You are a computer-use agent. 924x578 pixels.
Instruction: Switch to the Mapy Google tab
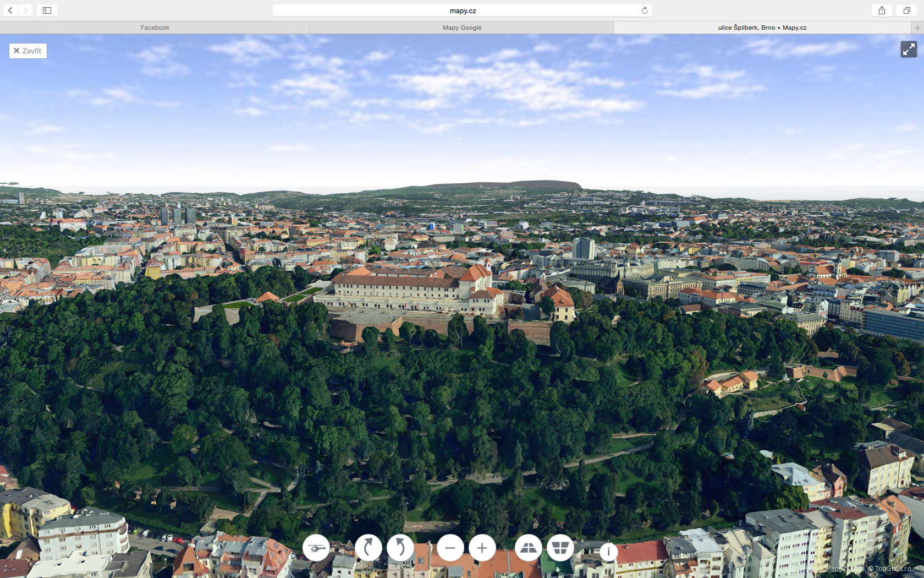[462, 28]
